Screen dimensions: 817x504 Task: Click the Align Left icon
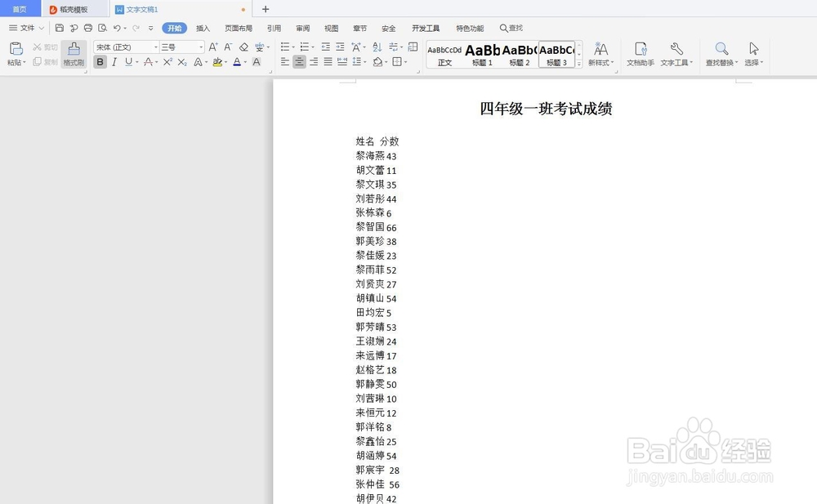click(x=285, y=62)
